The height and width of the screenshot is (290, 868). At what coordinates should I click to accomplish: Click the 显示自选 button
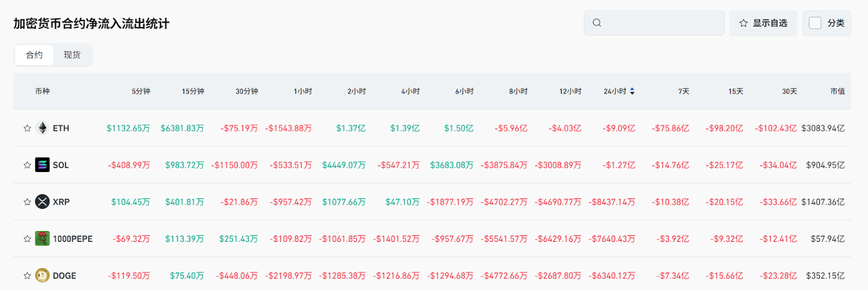point(763,23)
